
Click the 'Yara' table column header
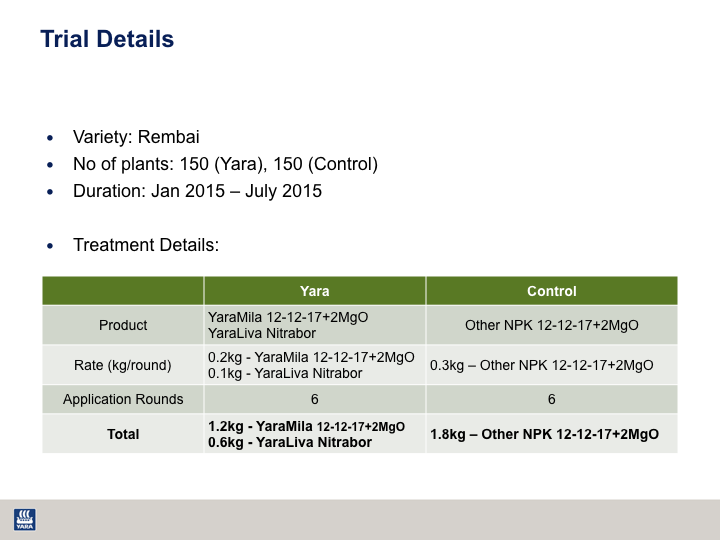coord(314,291)
